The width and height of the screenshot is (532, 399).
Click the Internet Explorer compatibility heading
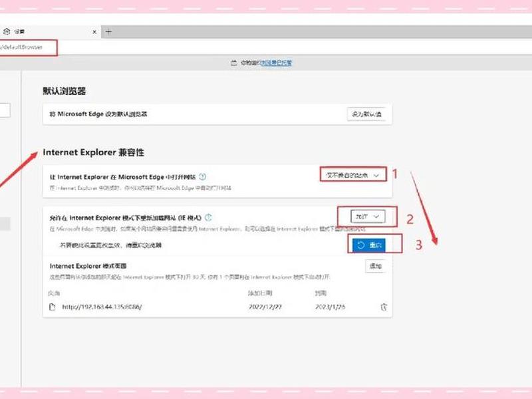tap(93, 152)
